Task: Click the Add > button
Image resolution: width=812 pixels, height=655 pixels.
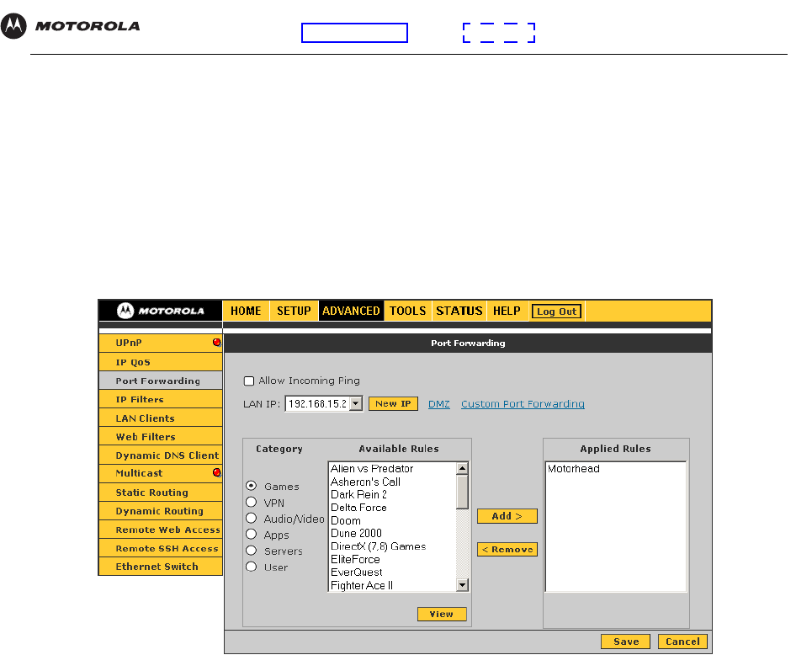Action: pyautogui.click(x=507, y=516)
